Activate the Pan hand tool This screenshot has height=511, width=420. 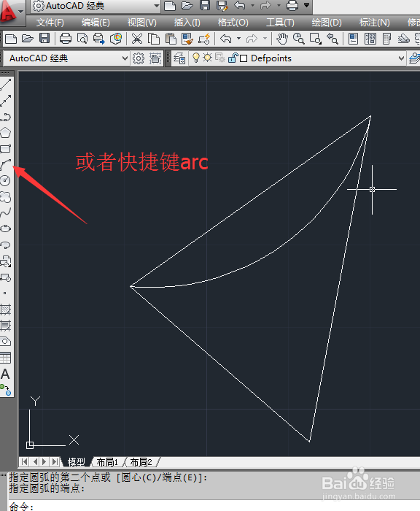pyautogui.click(x=282, y=39)
